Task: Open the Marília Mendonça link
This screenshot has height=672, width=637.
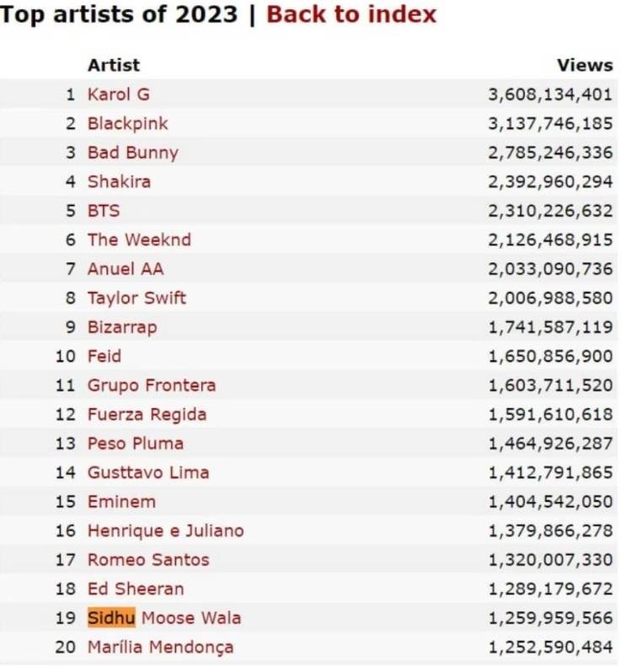Action: tap(161, 648)
